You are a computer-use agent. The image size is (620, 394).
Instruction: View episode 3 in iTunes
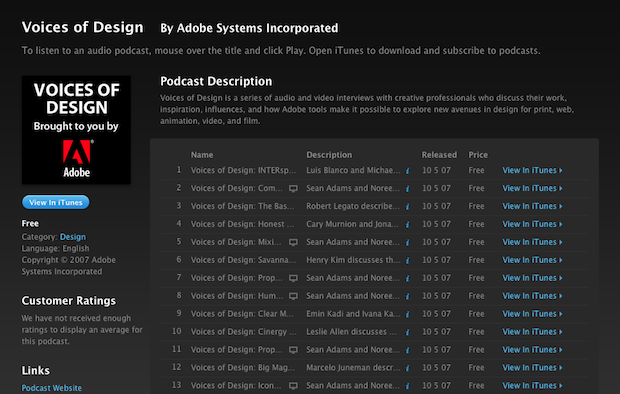[532, 206]
